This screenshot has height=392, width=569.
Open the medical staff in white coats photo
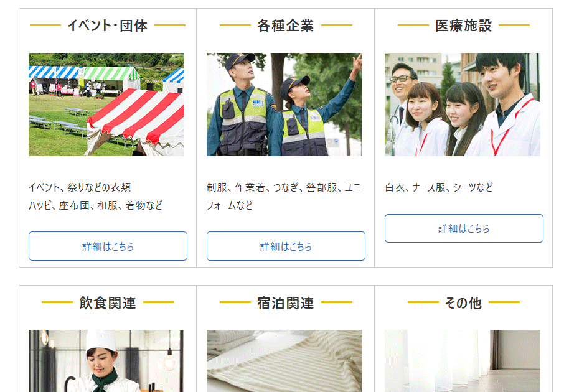pyautogui.click(x=463, y=105)
